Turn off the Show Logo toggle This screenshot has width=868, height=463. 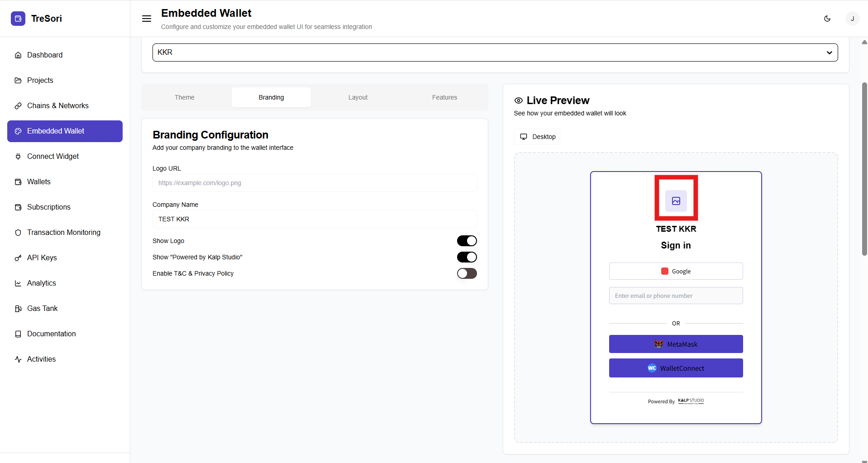click(467, 241)
